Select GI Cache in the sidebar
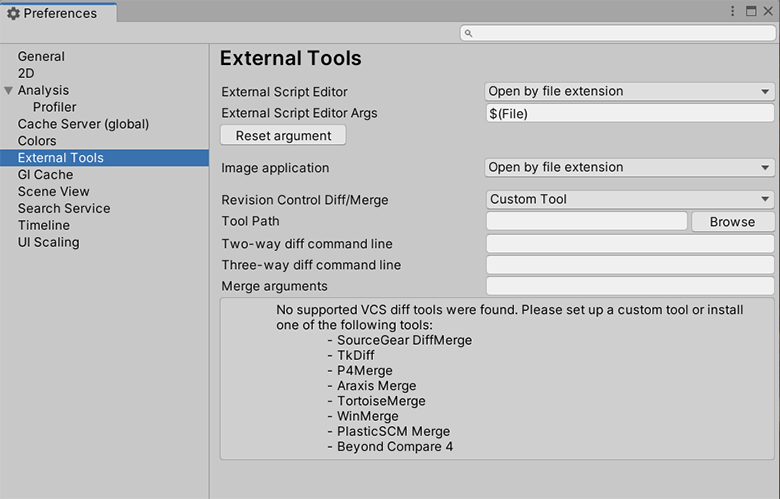 [x=45, y=174]
